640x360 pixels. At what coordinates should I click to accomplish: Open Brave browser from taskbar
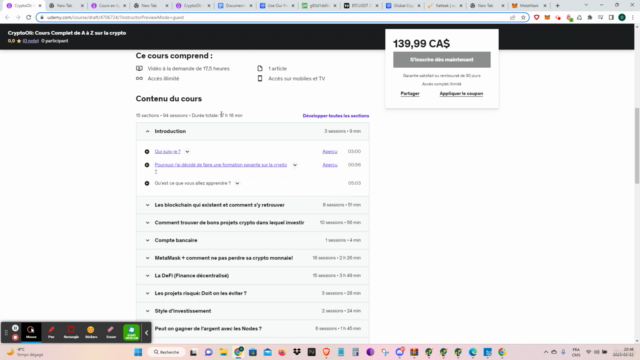326,352
